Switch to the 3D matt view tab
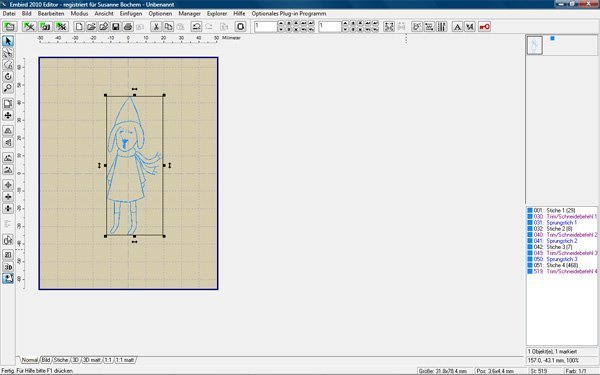The width and height of the screenshot is (600, 375). point(92,360)
